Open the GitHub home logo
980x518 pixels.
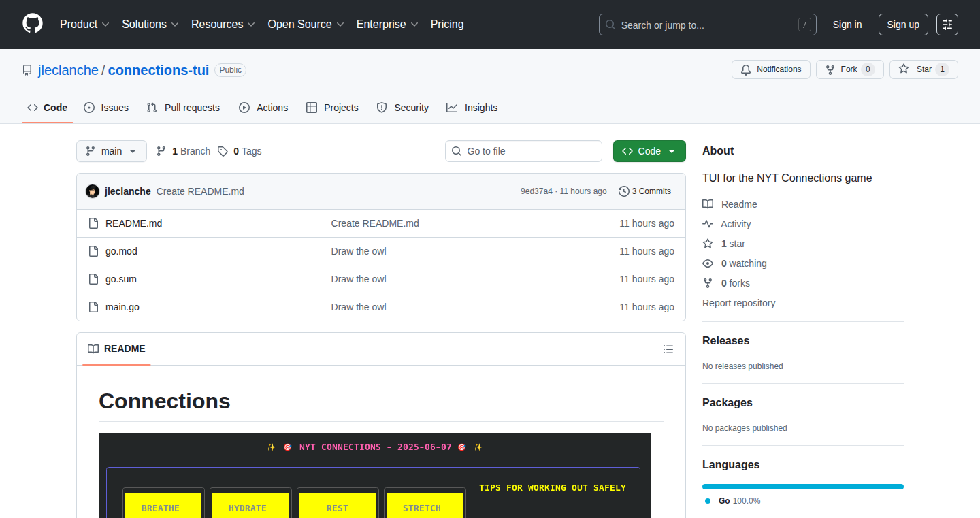(x=33, y=24)
